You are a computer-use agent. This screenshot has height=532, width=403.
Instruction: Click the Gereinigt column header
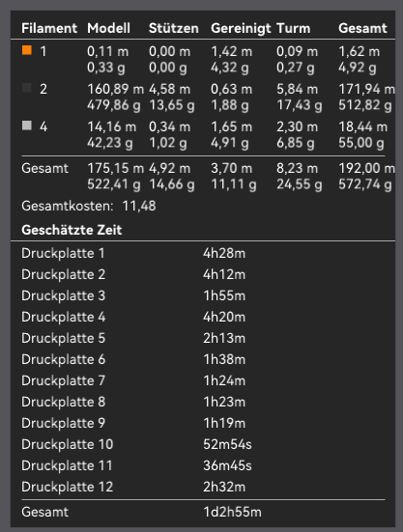click(x=241, y=29)
